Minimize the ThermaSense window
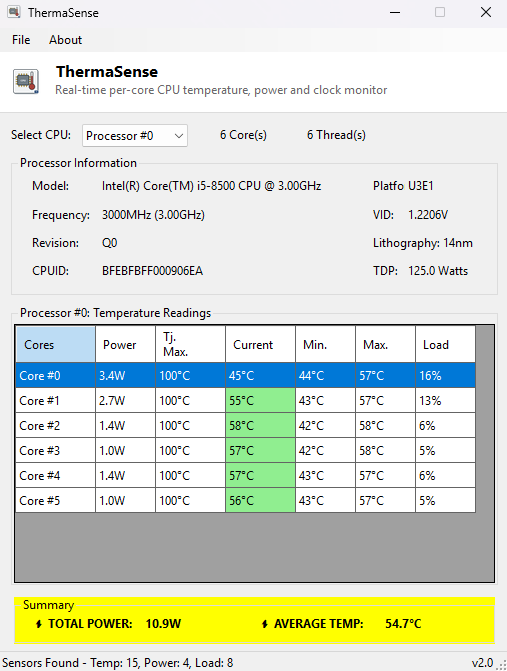 [395, 12]
